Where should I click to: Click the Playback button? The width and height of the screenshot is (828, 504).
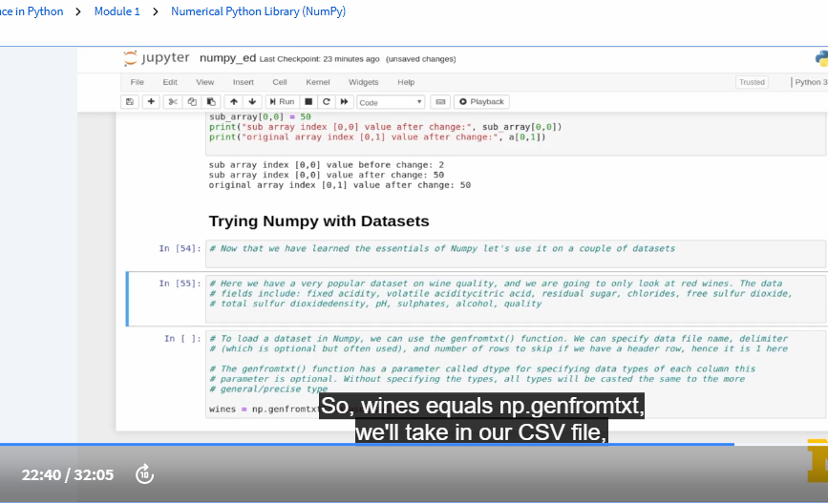[x=481, y=102]
